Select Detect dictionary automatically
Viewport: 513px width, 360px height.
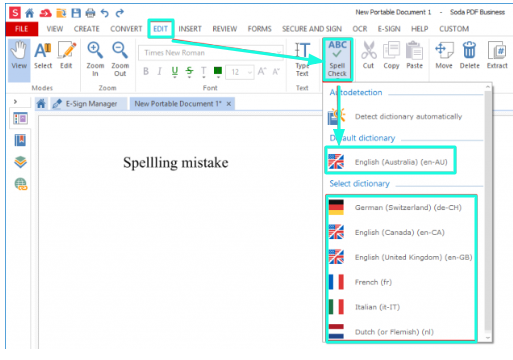pos(403,116)
